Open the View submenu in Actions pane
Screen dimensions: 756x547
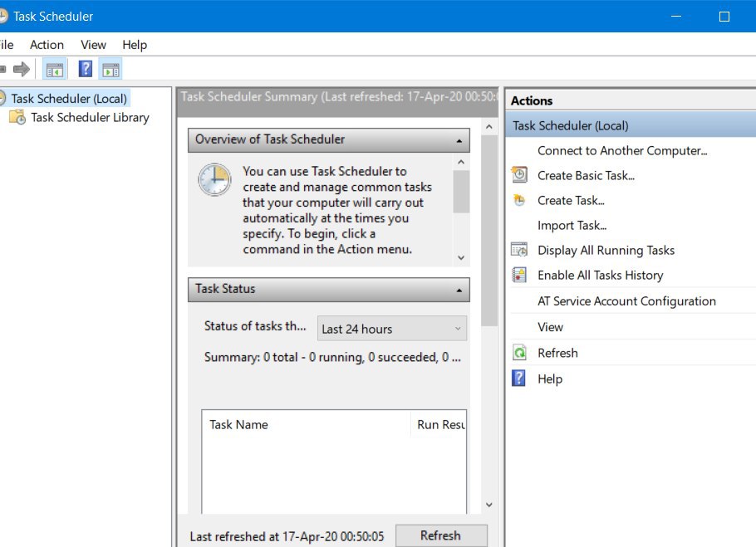click(550, 327)
